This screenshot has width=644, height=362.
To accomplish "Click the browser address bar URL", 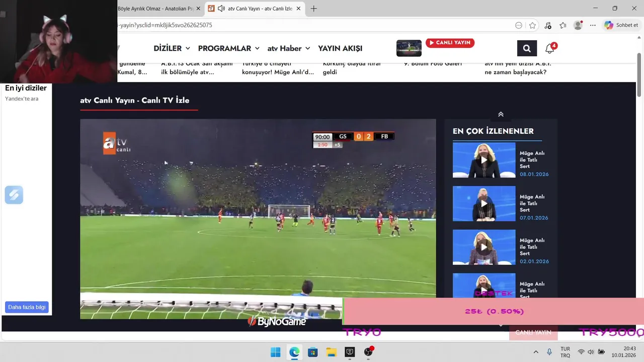I will pos(165,25).
